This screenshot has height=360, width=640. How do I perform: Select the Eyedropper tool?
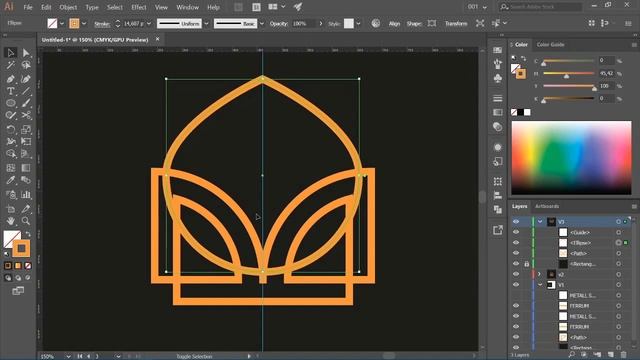point(11,180)
